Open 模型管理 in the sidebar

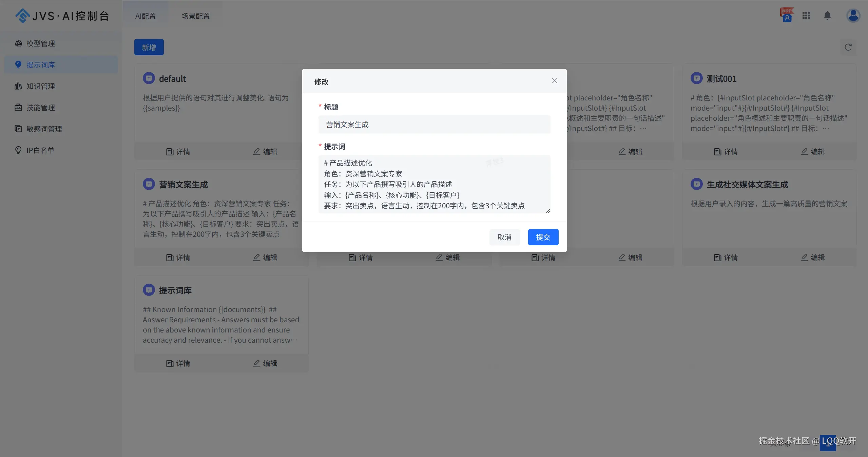40,43
